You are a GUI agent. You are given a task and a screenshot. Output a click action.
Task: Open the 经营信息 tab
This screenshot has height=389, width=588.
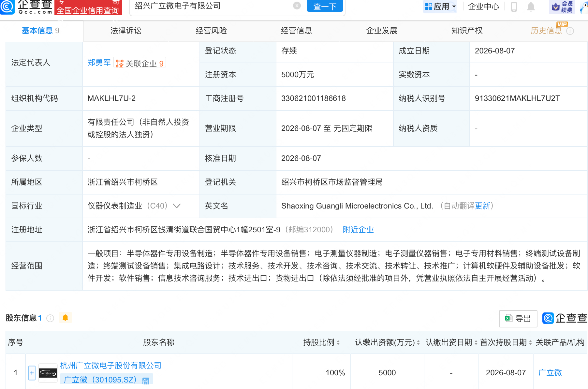coord(296,31)
